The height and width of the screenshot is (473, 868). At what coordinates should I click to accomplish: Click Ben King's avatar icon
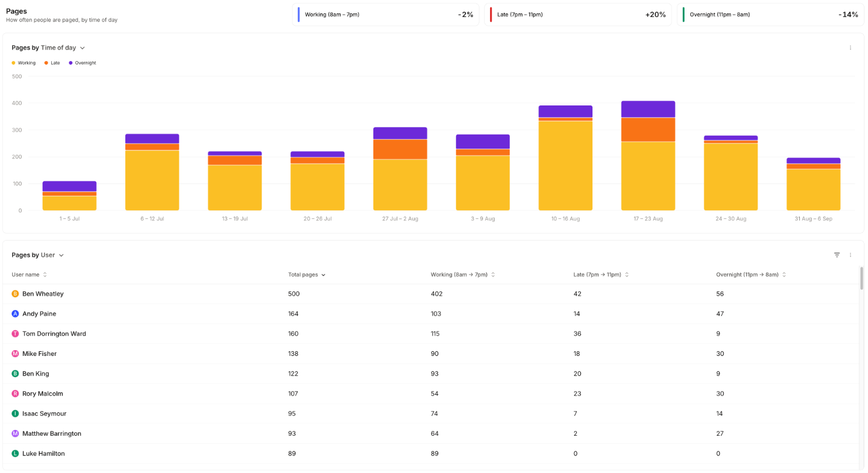(x=15, y=373)
